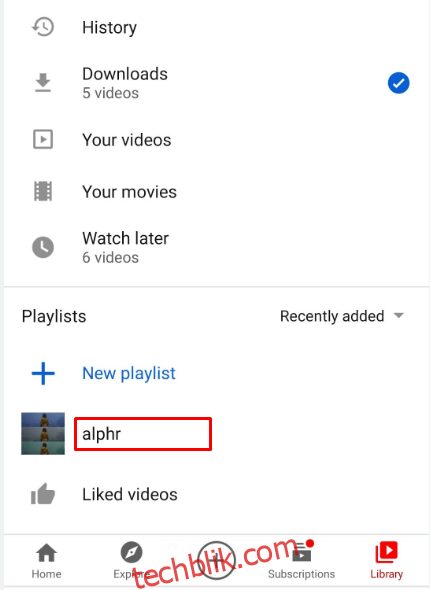
Task: Select the Your videos play icon
Action: tap(43, 140)
